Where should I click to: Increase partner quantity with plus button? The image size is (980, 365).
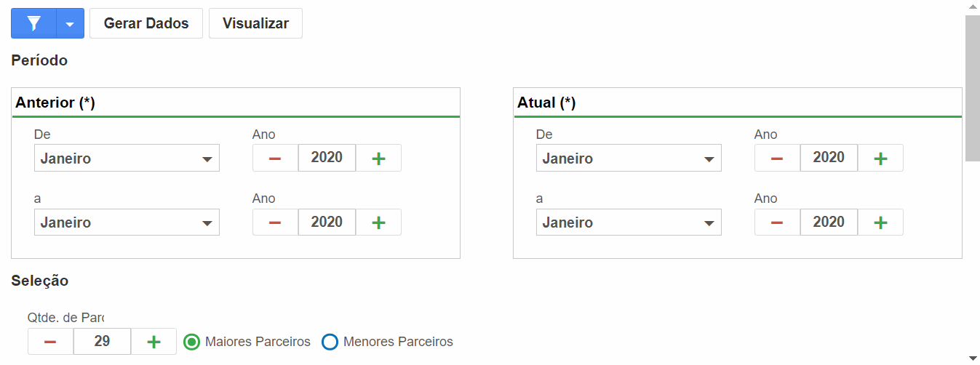[154, 342]
